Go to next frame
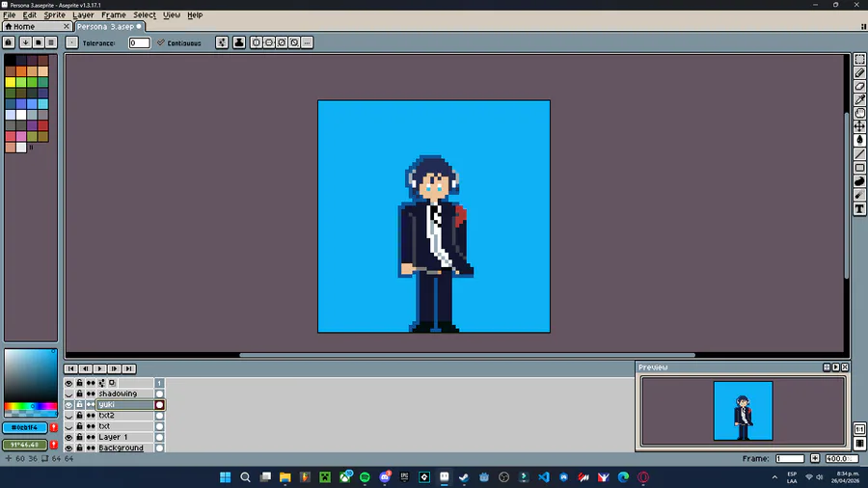The image size is (868, 488). point(114,369)
